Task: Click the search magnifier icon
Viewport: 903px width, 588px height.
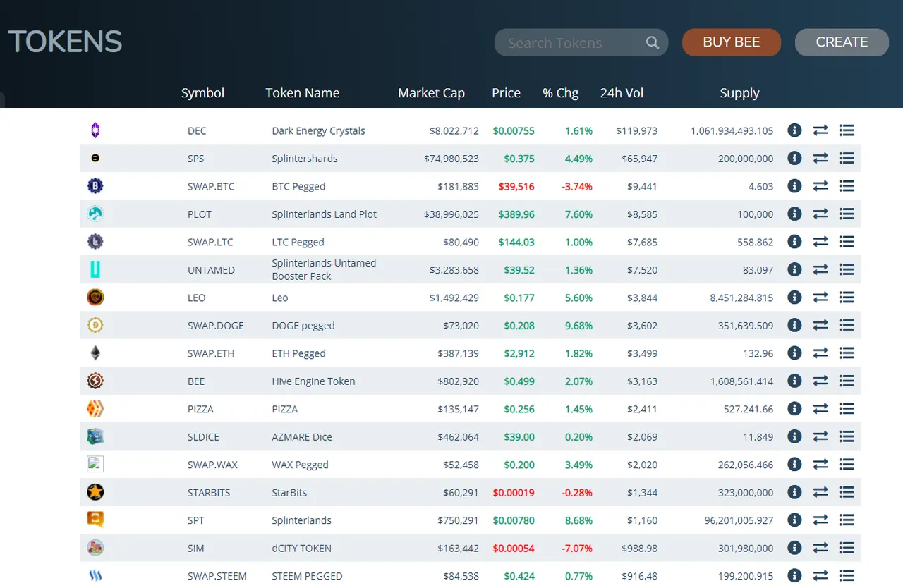Action: (653, 42)
